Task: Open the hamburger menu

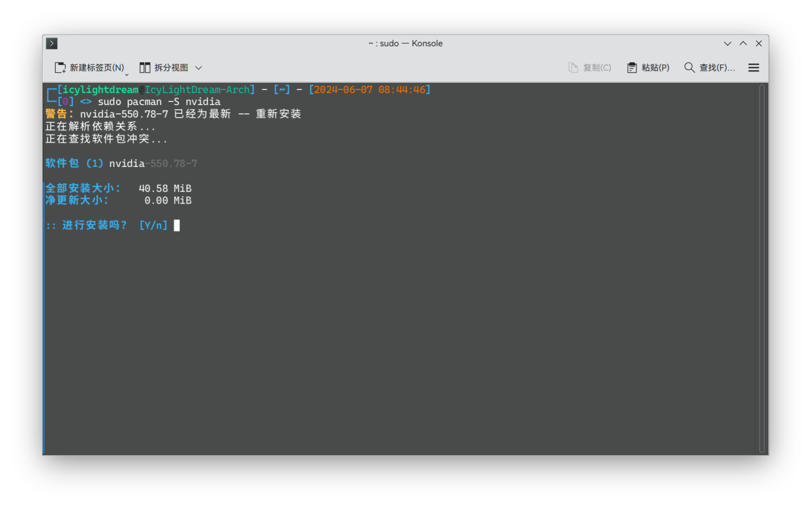Action: (x=754, y=68)
